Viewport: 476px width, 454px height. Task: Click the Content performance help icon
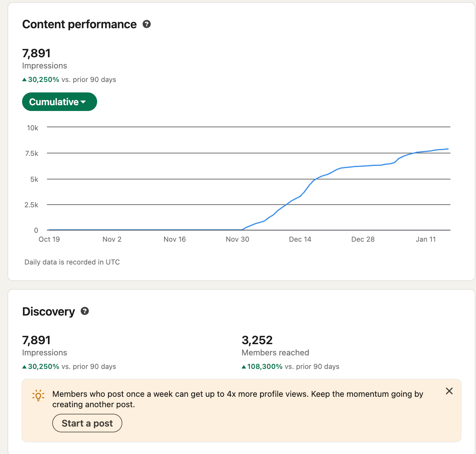147,24
